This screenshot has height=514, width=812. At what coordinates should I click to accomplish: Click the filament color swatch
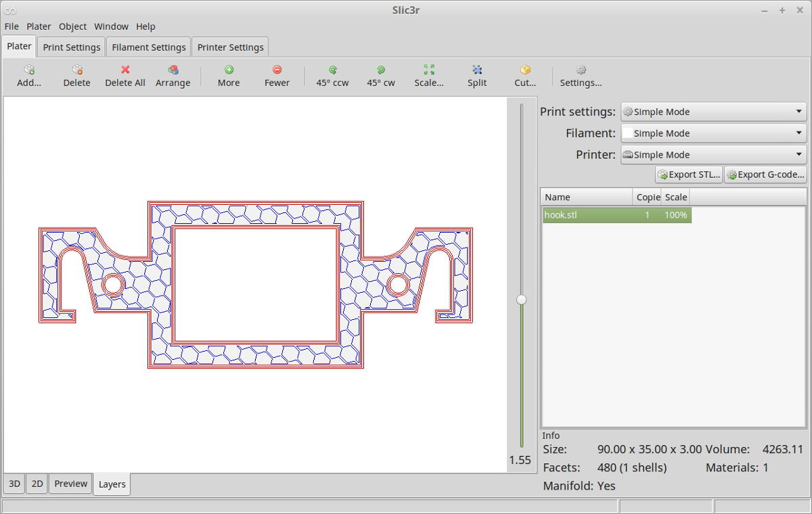pos(627,133)
